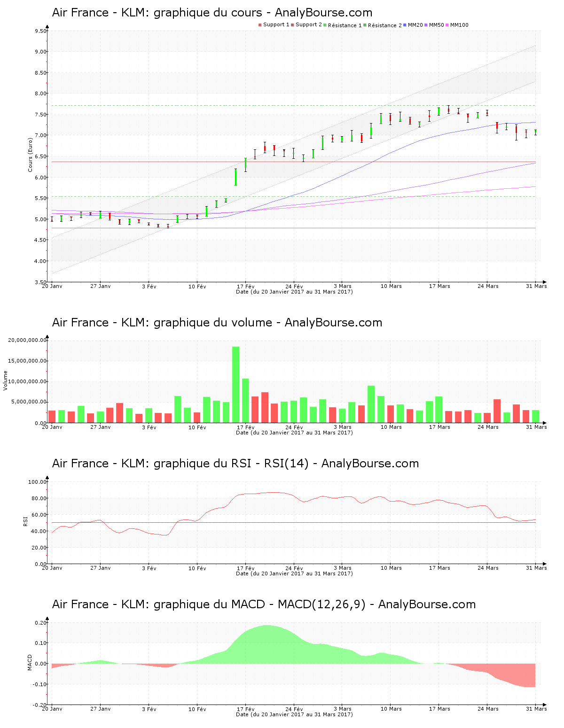Click '10 Mars' date on the volume chart
Screen dimensions: 564x728
tap(391, 427)
